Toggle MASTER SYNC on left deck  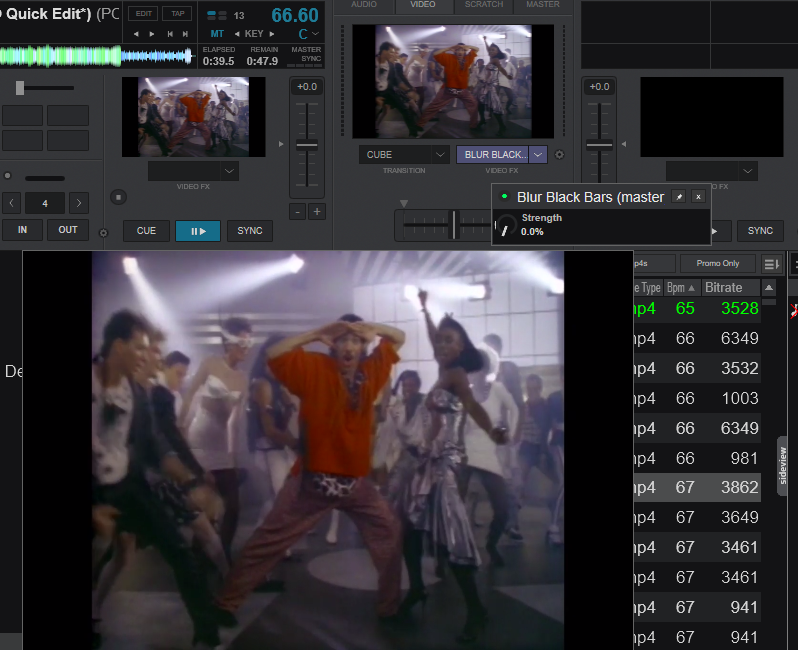pyautogui.click(x=306, y=56)
